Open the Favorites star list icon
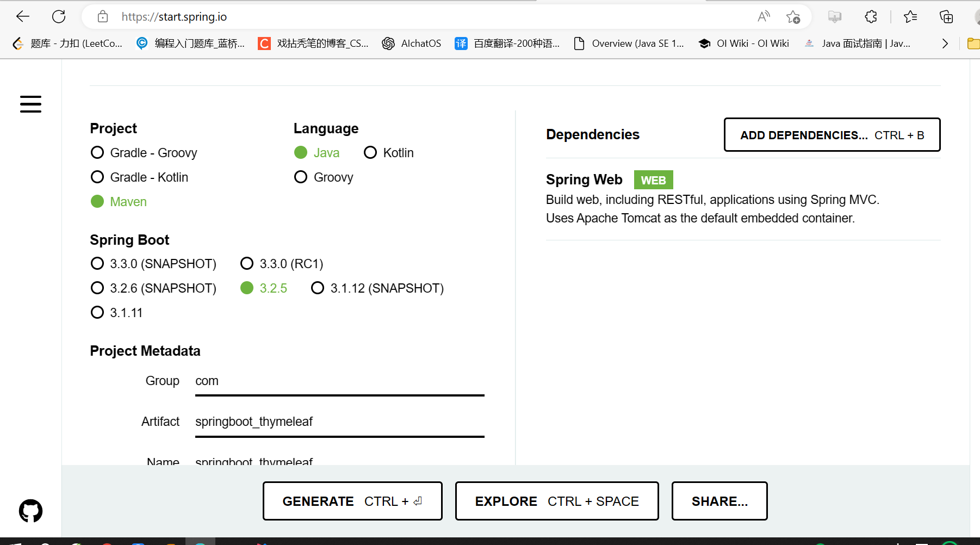The width and height of the screenshot is (980, 545). click(x=910, y=17)
